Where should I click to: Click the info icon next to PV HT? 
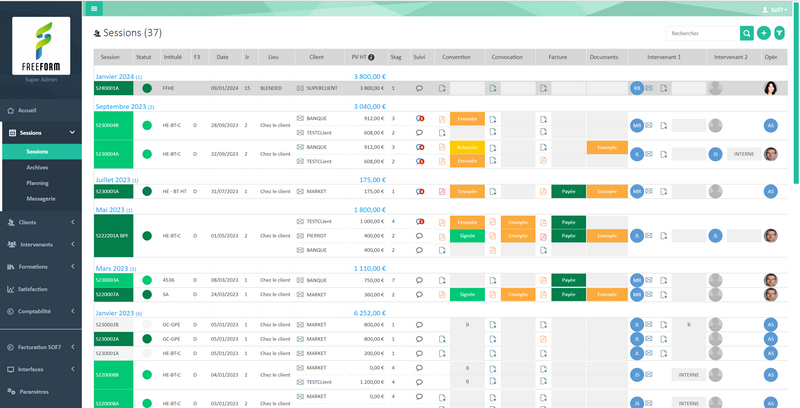point(371,57)
